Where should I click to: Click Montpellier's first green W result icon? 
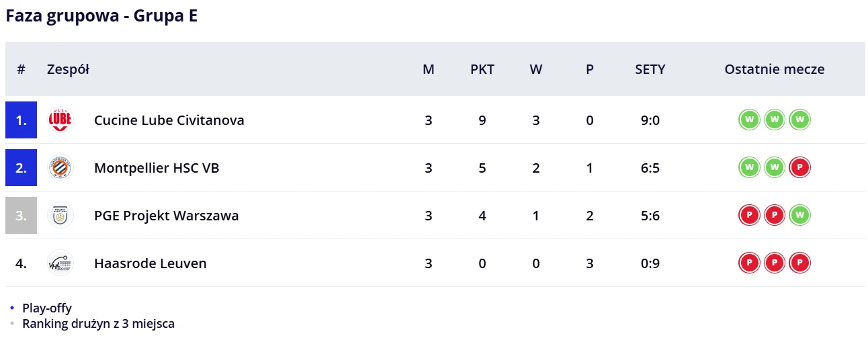pos(749,168)
